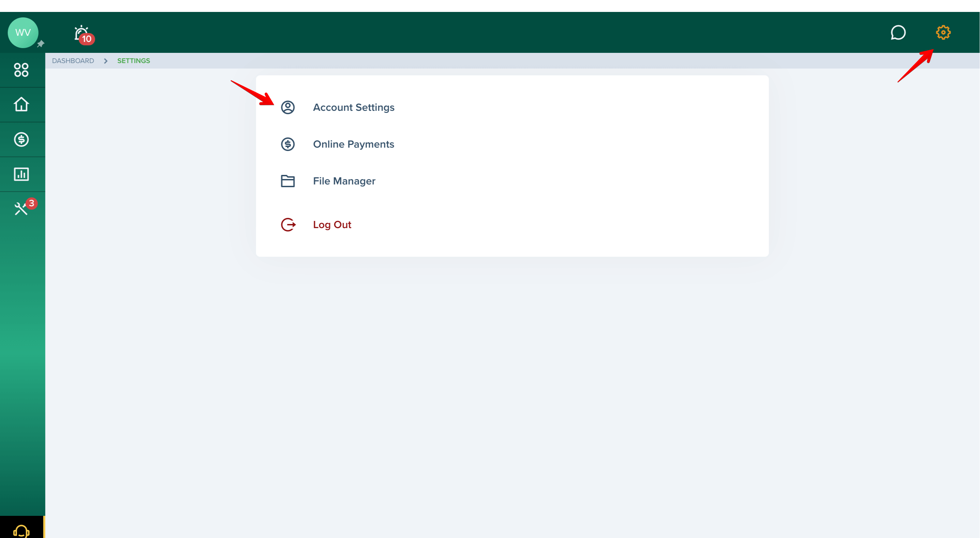This screenshot has width=980, height=538.
Task: Click the Log Out arrow icon
Action: coord(288,224)
